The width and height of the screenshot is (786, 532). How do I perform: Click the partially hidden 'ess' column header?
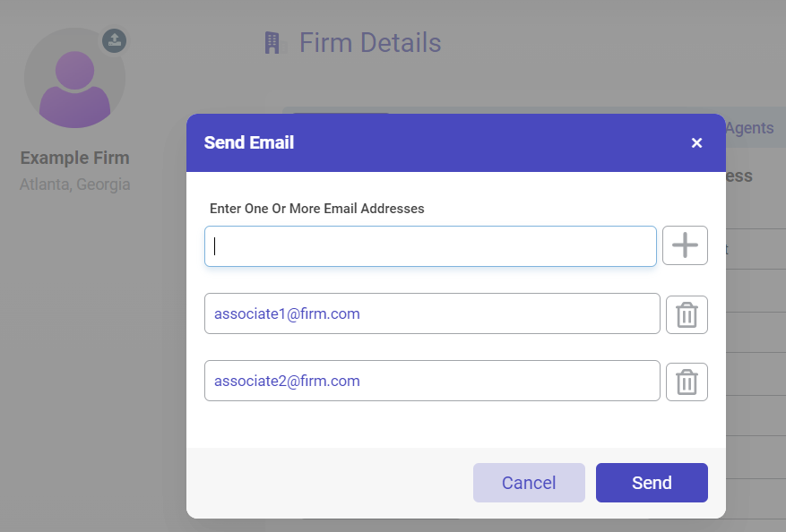[x=739, y=176]
